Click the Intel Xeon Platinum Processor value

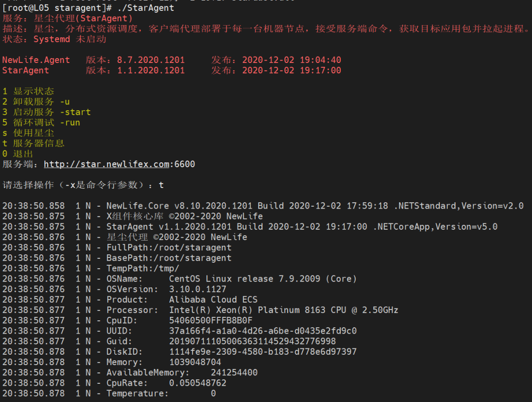click(283, 310)
